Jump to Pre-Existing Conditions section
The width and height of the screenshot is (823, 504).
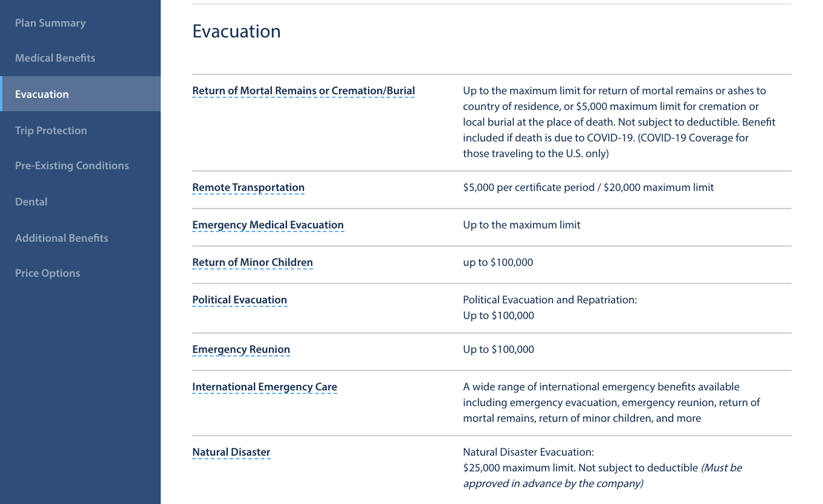pos(72,166)
